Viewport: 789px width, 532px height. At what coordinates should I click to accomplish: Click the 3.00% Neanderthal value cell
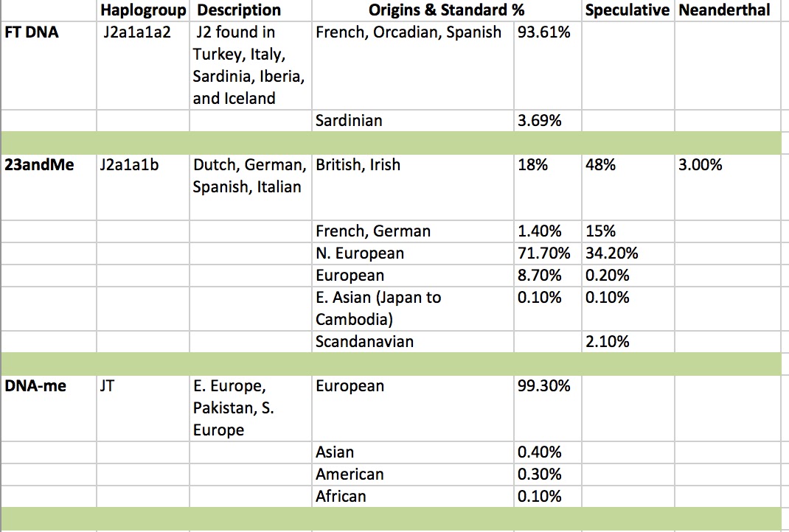point(700,165)
